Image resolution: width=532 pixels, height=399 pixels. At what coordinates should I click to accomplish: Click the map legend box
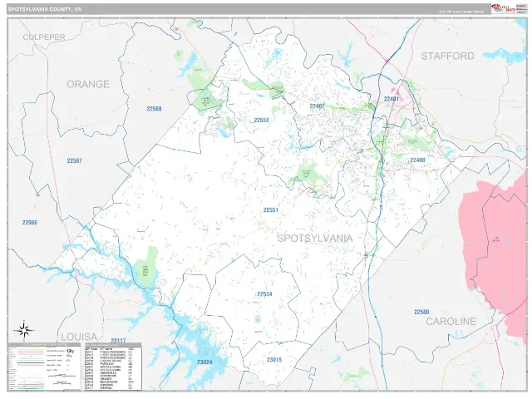click(44, 367)
